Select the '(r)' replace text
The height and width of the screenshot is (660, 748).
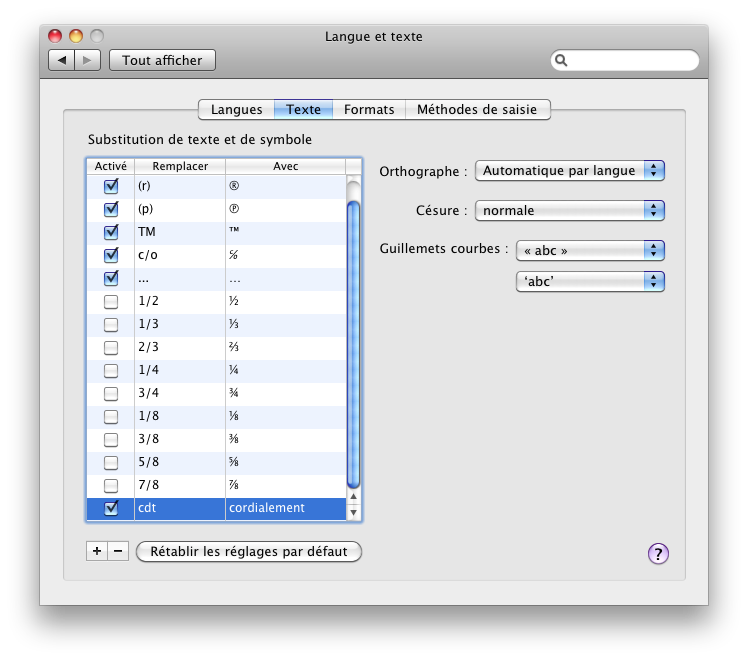[x=144, y=186]
